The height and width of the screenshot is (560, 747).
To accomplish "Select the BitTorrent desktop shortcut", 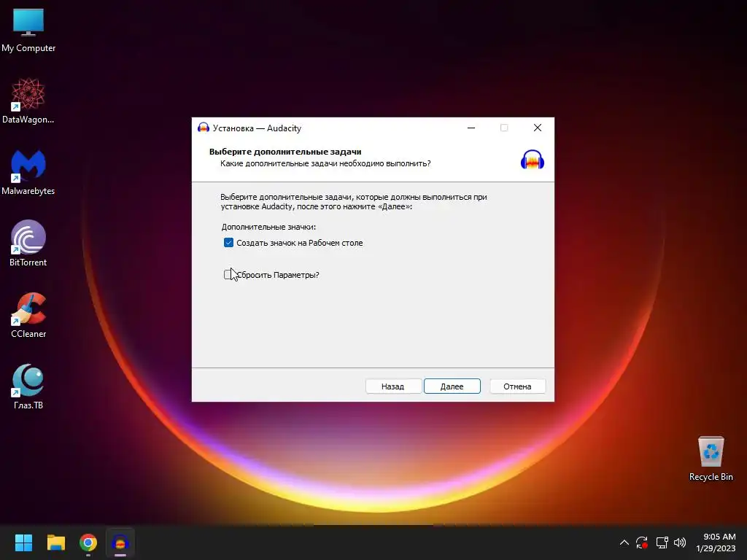I will click(x=28, y=244).
